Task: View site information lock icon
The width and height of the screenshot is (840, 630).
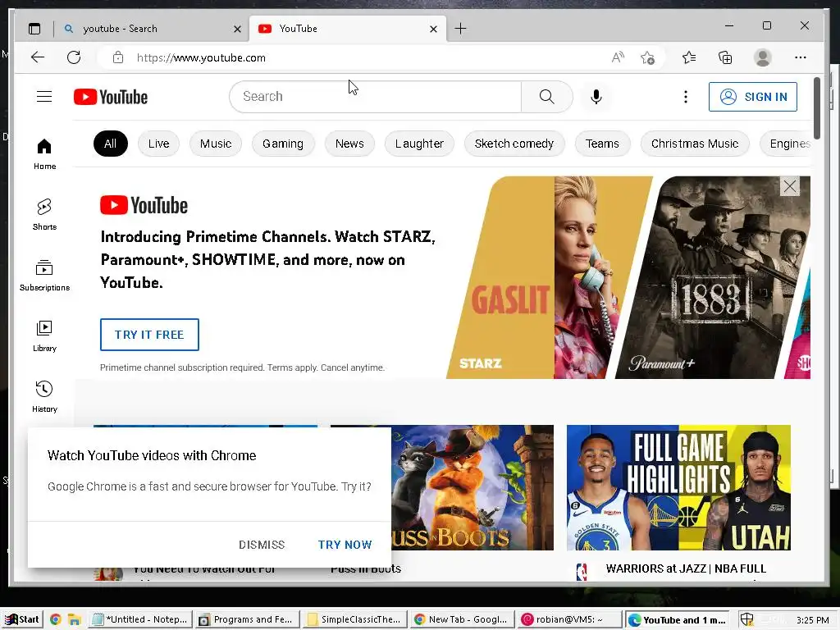Action: [x=118, y=57]
